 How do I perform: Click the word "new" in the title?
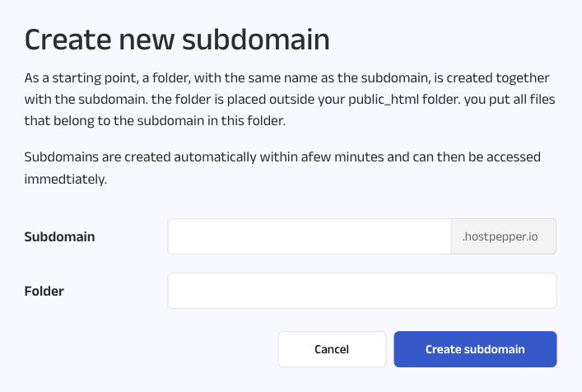(x=151, y=39)
